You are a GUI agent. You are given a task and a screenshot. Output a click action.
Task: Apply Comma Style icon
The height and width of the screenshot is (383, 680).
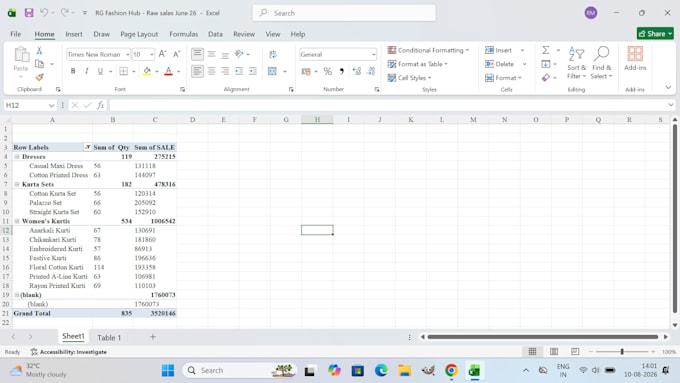(x=342, y=71)
